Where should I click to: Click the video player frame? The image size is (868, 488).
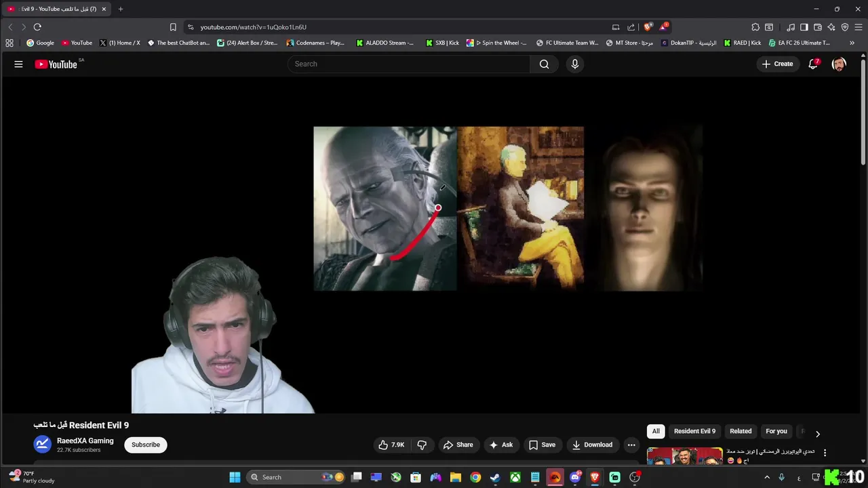431,244
